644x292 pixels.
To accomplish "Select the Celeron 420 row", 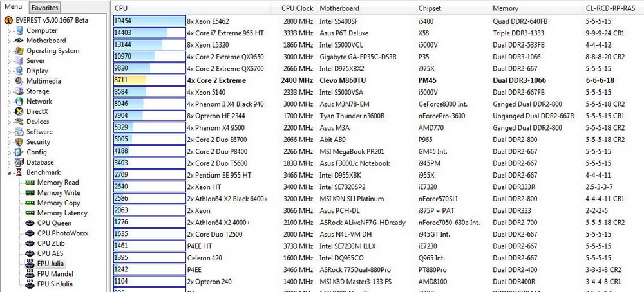I will 378,258.
